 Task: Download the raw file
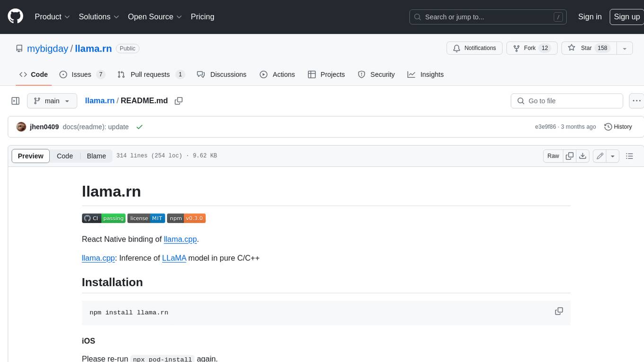(x=583, y=156)
